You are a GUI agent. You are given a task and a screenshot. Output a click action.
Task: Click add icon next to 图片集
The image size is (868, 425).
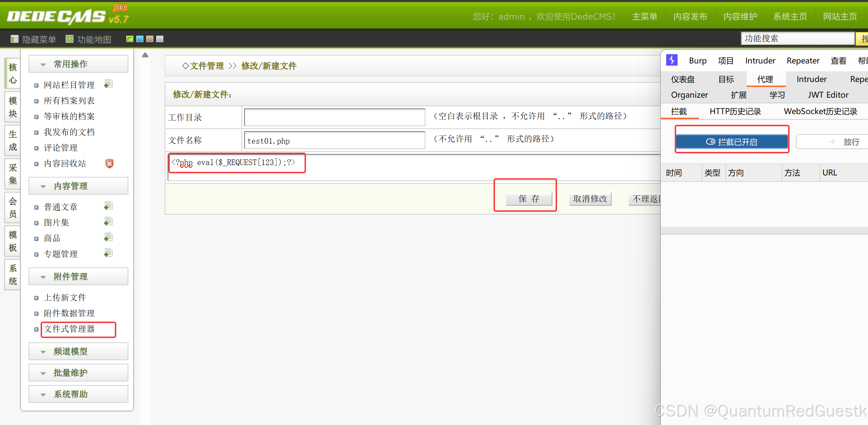108,221
